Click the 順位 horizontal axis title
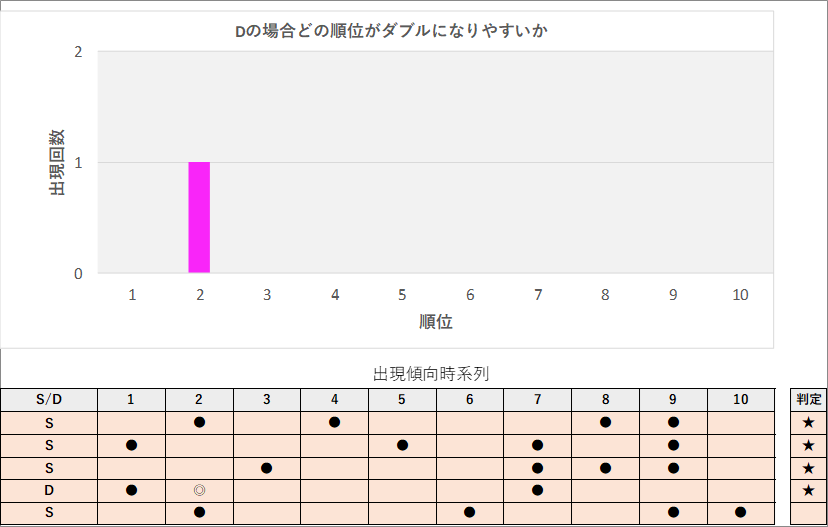The image size is (828, 527). click(x=436, y=322)
